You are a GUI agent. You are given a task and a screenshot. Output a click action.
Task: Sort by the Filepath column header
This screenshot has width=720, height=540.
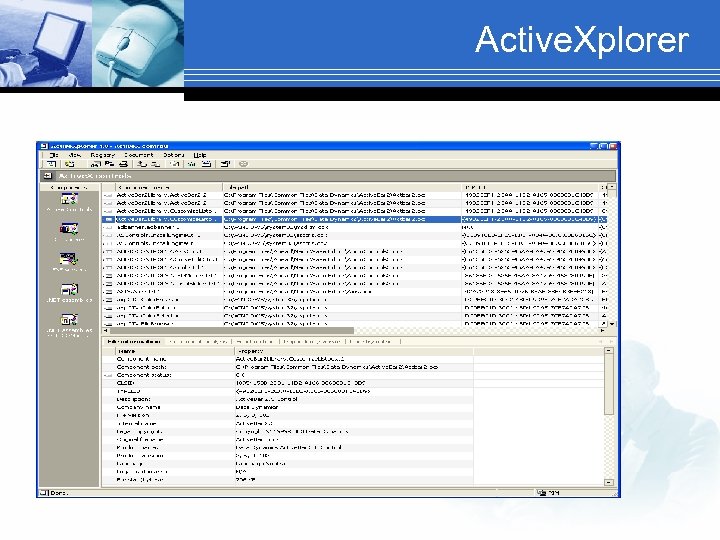342,187
